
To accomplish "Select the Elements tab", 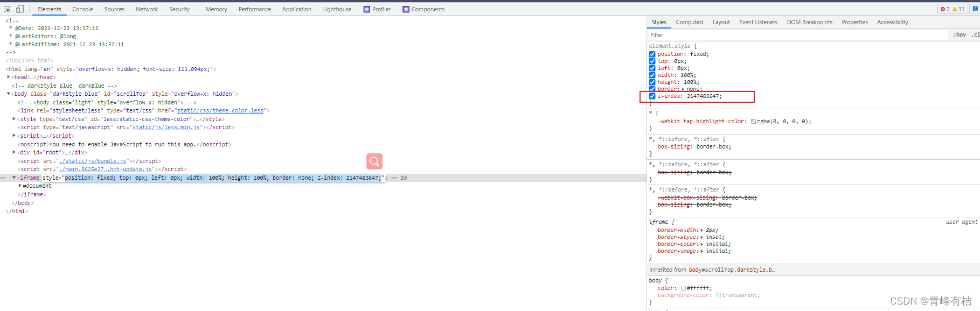I will click(x=50, y=9).
